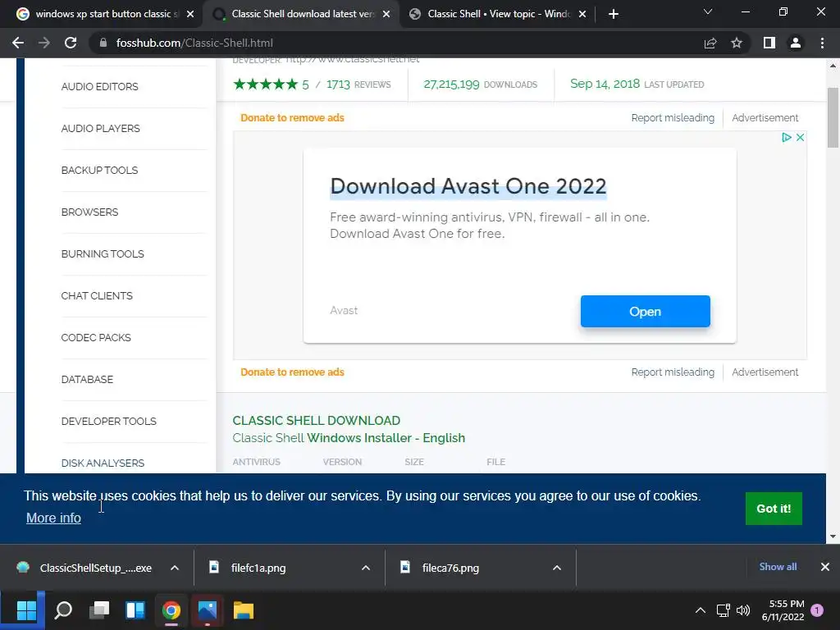This screenshot has width=840, height=630.
Task: Open ClassicShellSetup exe download item
Action: (x=85, y=568)
